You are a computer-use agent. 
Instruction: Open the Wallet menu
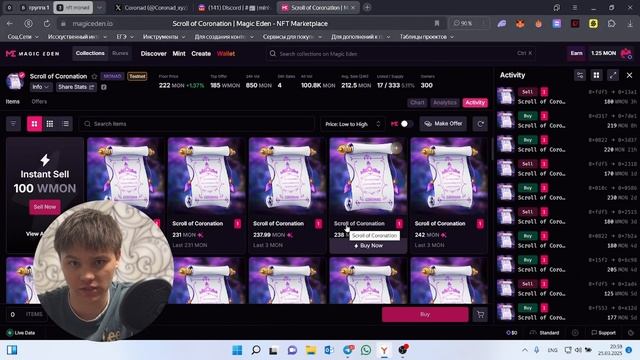(x=226, y=53)
